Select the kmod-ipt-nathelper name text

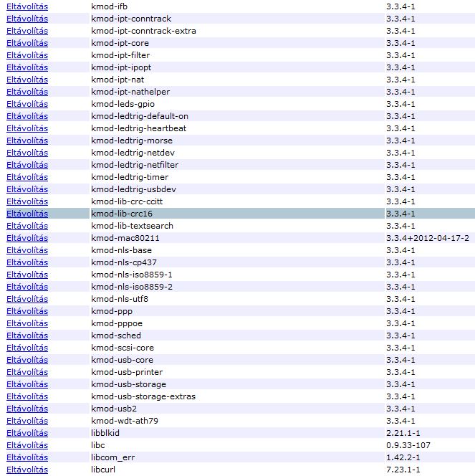130,92
